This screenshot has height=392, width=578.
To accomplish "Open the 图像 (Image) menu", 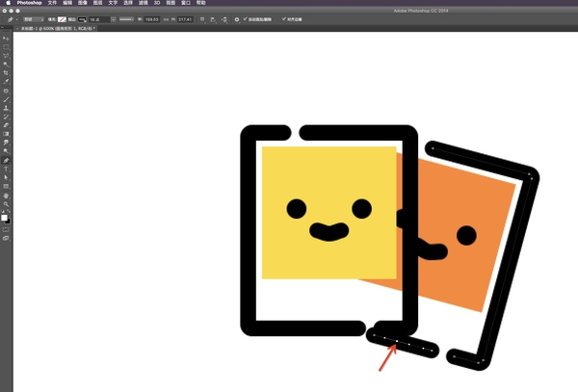I will [83, 3].
